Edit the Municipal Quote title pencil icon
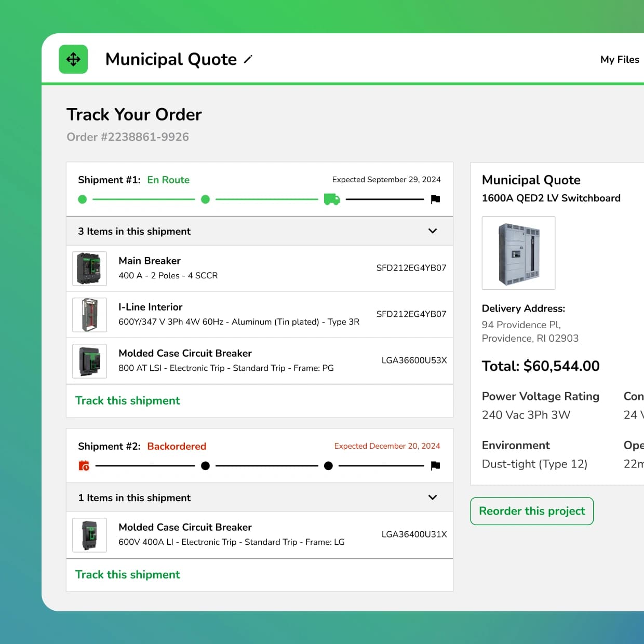This screenshot has height=644, width=644. point(248,59)
